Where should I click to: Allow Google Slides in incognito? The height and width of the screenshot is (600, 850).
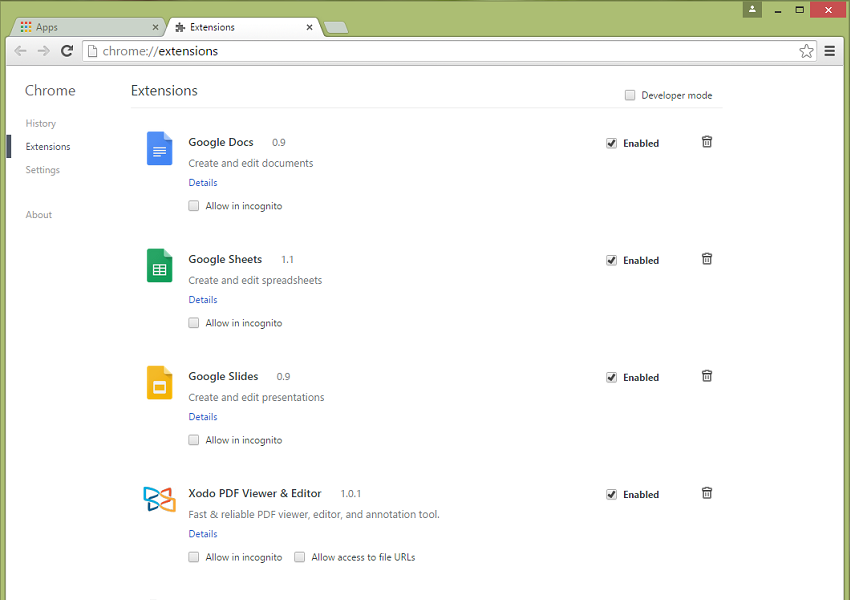click(x=194, y=440)
